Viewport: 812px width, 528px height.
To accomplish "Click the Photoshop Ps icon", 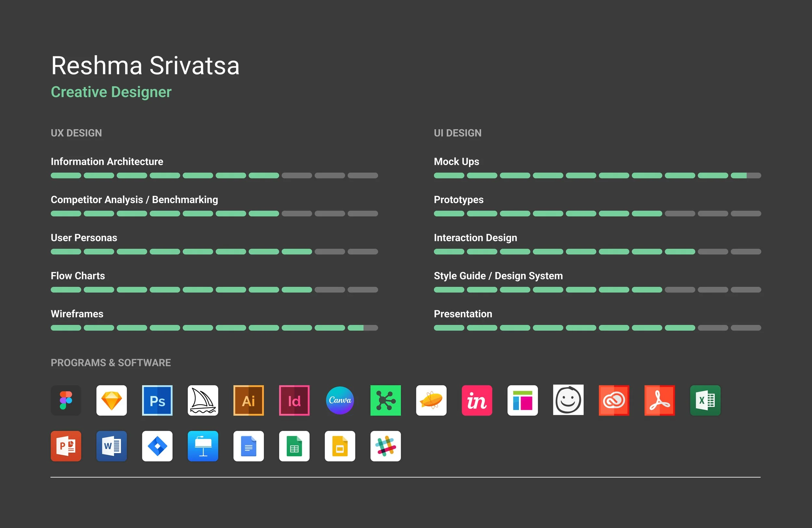I will coord(157,400).
